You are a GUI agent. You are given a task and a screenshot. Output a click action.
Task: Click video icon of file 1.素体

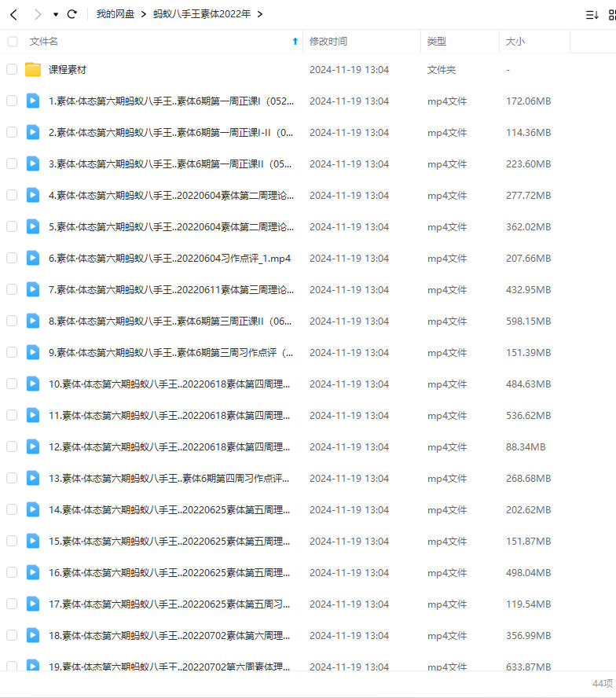click(x=33, y=101)
